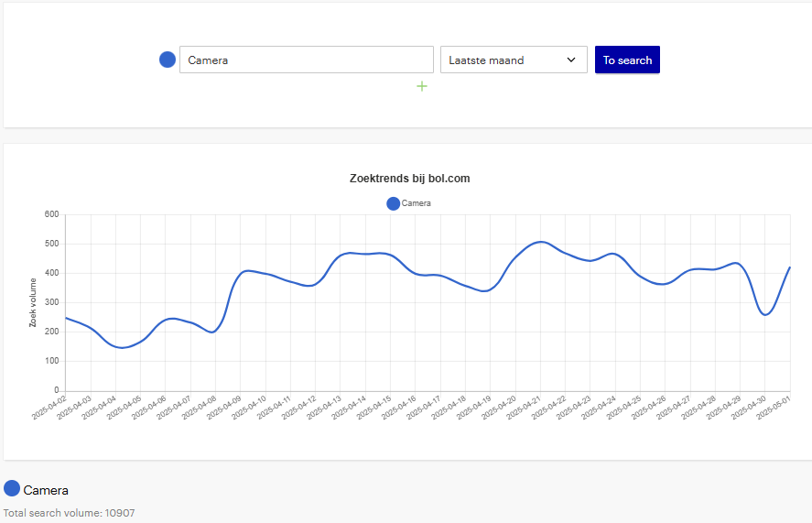
Task: Click the blue dot next to the Camera summary heading
Action: pyautogui.click(x=12, y=488)
